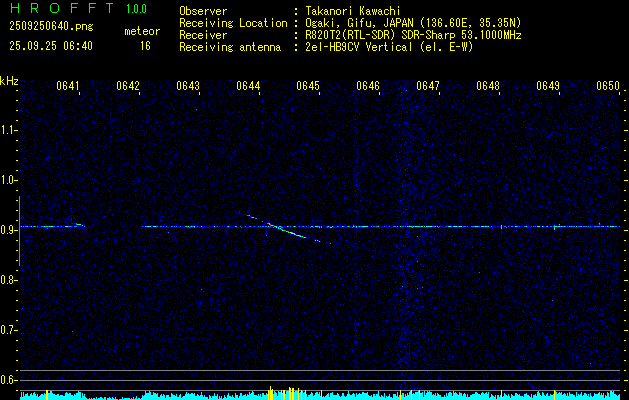The height and width of the screenshot is (400, 629).
Task: Click the 0.9 kHz axis label
Action: tap(8, 230)
